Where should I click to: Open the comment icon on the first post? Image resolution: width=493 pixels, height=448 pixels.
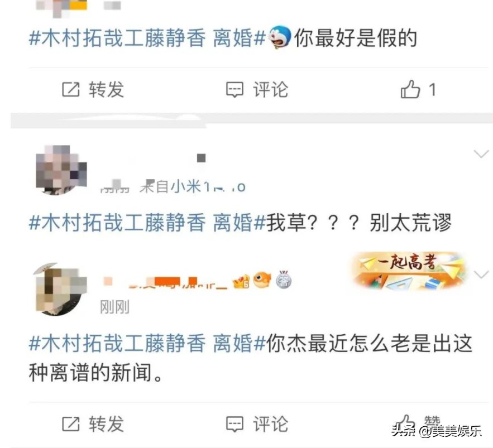click(235, 90)
